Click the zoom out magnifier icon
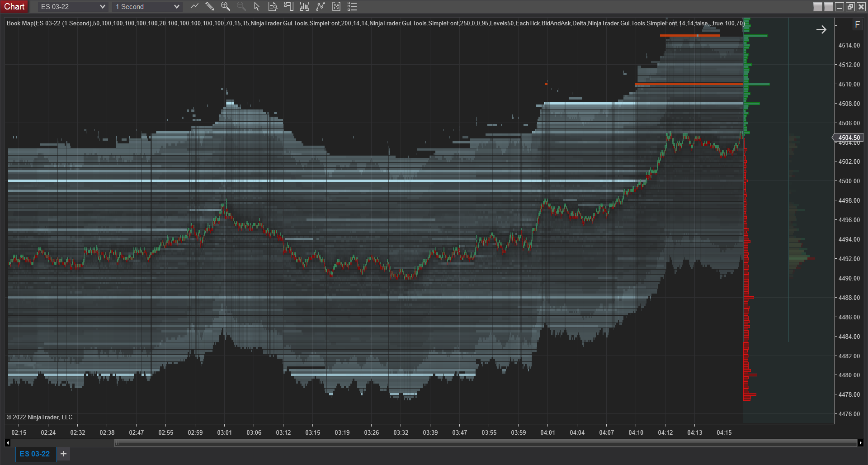This screenshot has height=465, width=868. [x=241, y=6]
